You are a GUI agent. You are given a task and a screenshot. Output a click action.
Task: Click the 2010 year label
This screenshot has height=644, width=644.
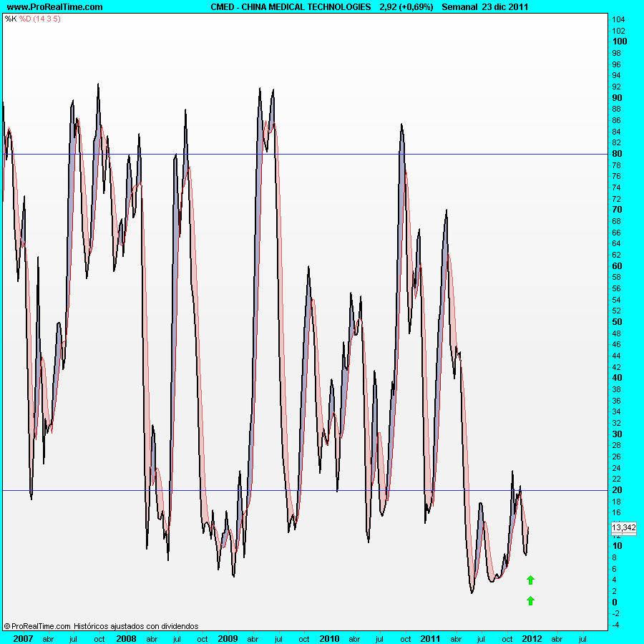pos(329,639)
